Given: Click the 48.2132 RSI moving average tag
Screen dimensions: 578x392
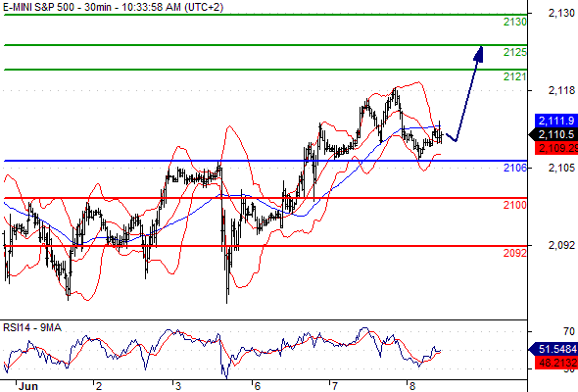Looking at the screenshot, I should pos(556,363).
